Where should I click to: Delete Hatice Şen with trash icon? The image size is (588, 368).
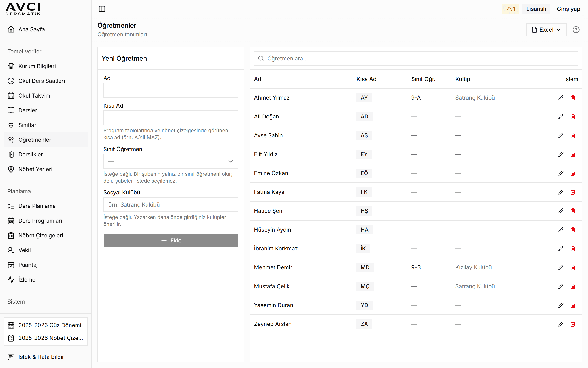click(x=573, y=211)
